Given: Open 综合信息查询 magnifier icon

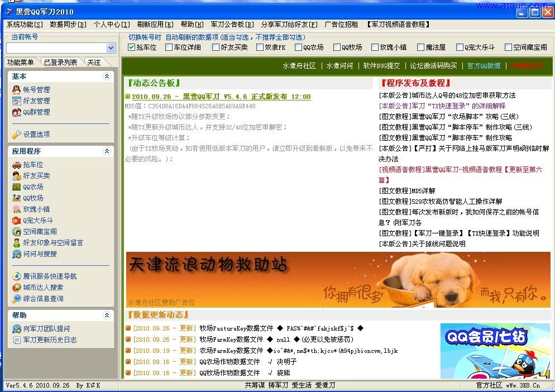Looking at the screenshot, I should [x=17, y=299].
